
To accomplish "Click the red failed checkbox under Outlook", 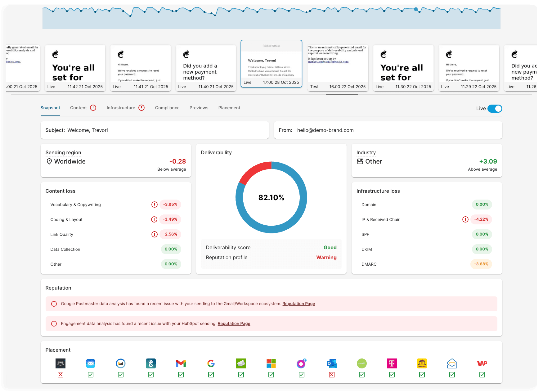I will (x=331, y=375).
